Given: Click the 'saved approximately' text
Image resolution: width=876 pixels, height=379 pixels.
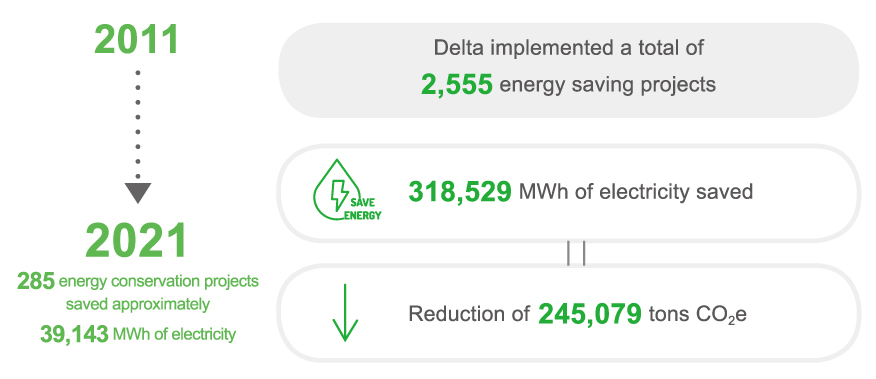Looking at the screenshot, I should coord(138,305).
